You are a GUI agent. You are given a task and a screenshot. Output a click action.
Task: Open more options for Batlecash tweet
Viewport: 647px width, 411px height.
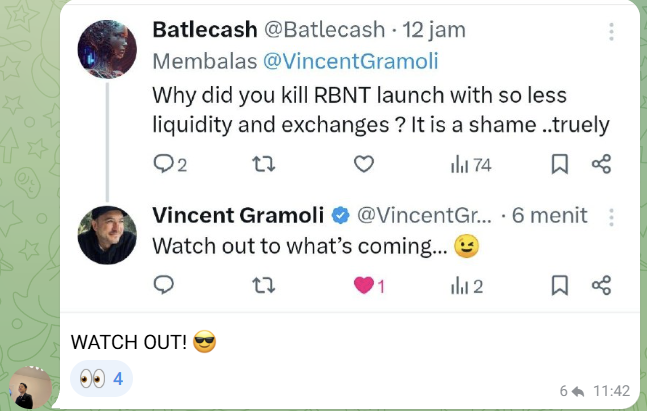611,31
